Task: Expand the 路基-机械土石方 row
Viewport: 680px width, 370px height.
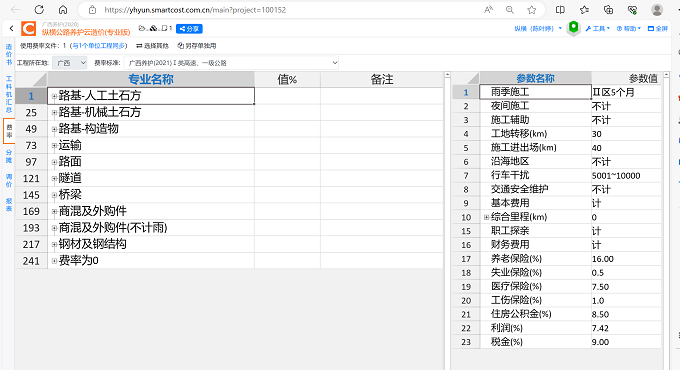Action: [x=54, y=113]
